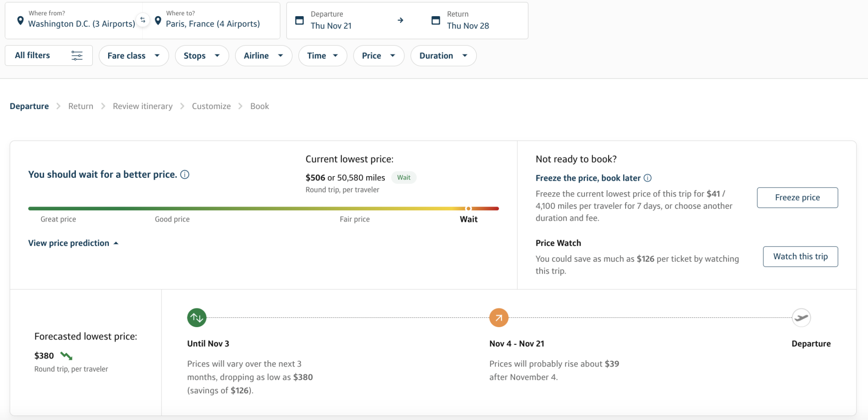Open the Fare class dropdown
Image resolution: width=868 pixels, height=420 pixels.
(x=134, y=56)
